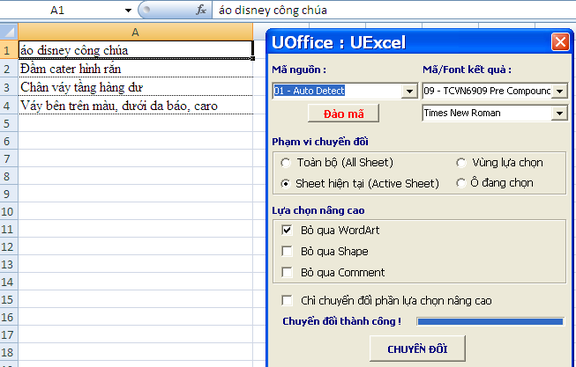Select cell Đầm cater hình rắn
Screen dimensions: 576x367
(x=135, y=68)
